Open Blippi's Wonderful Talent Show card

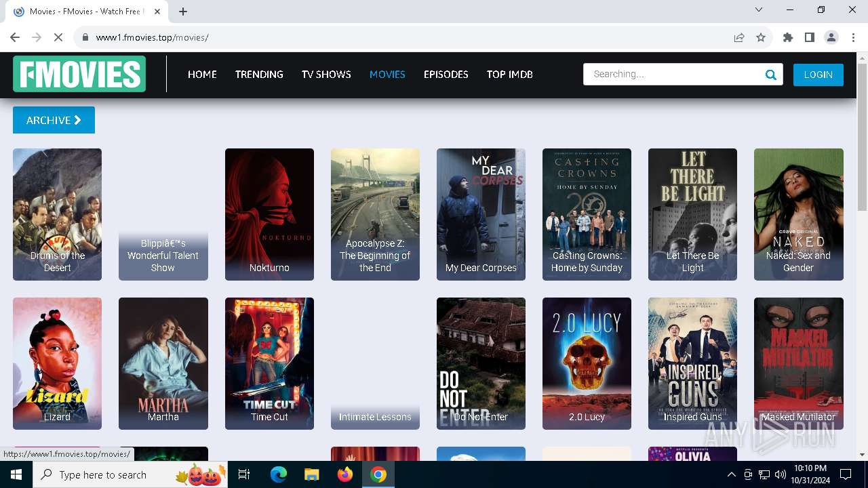(163, 214)
